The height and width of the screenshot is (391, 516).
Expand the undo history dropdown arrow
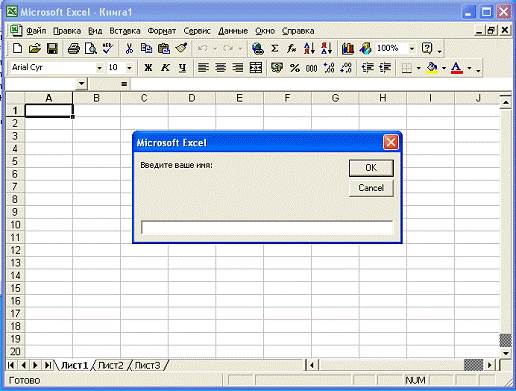pyautogui.click(x=215, y=49)
